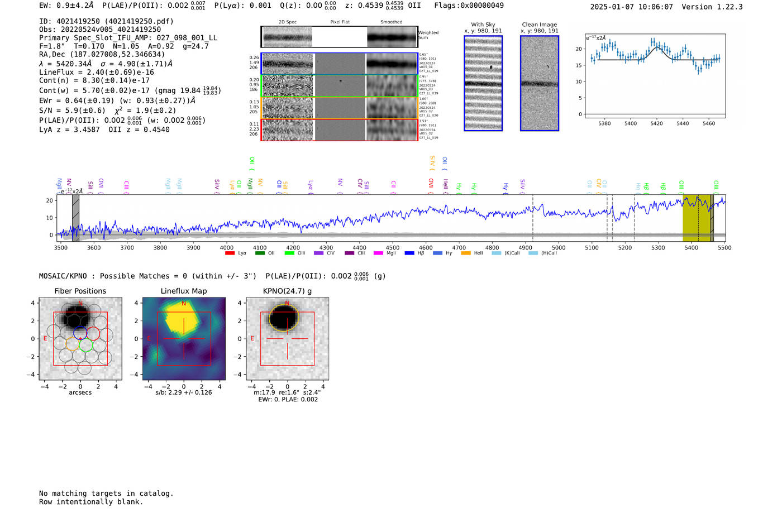The image size is (782, 532).
Task: Click the Fiber Positions image panel
Action: pos(80,338)
